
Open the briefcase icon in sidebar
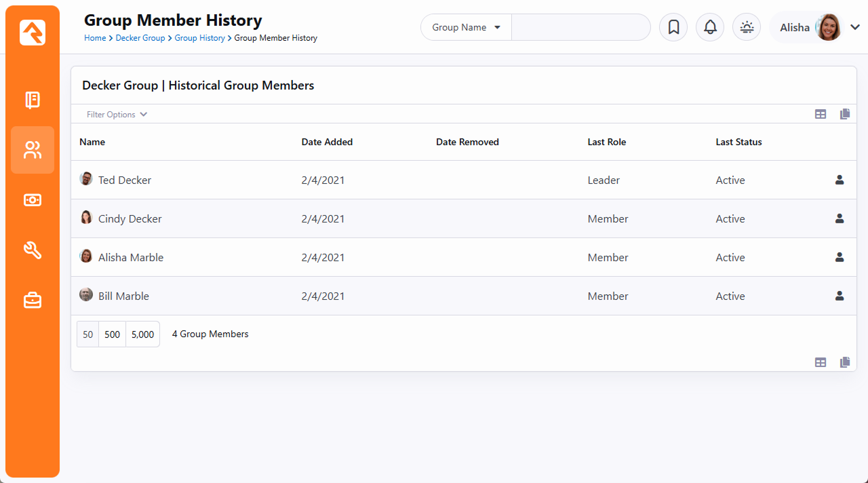(x=33, y=300)
